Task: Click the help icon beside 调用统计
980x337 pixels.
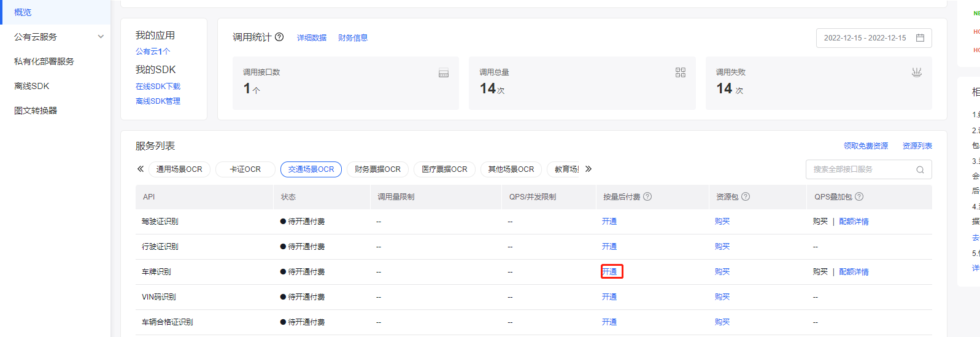Action: coord(279,37)
